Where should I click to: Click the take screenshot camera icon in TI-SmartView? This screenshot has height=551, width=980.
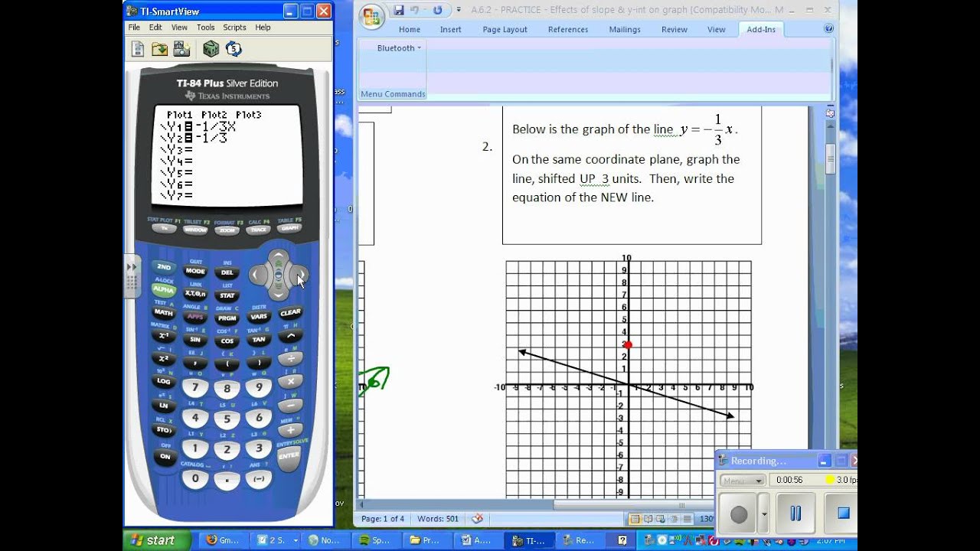(181, 49)
